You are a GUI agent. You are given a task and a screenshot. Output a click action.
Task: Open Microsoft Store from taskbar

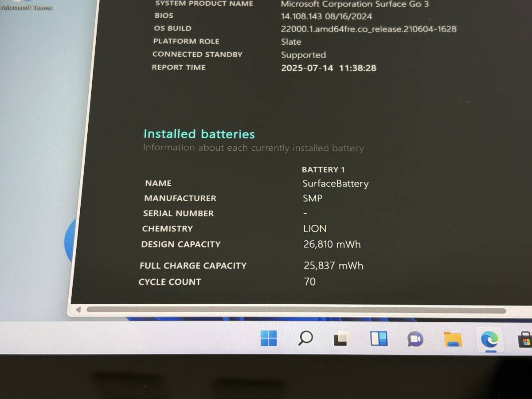(525, 340)
